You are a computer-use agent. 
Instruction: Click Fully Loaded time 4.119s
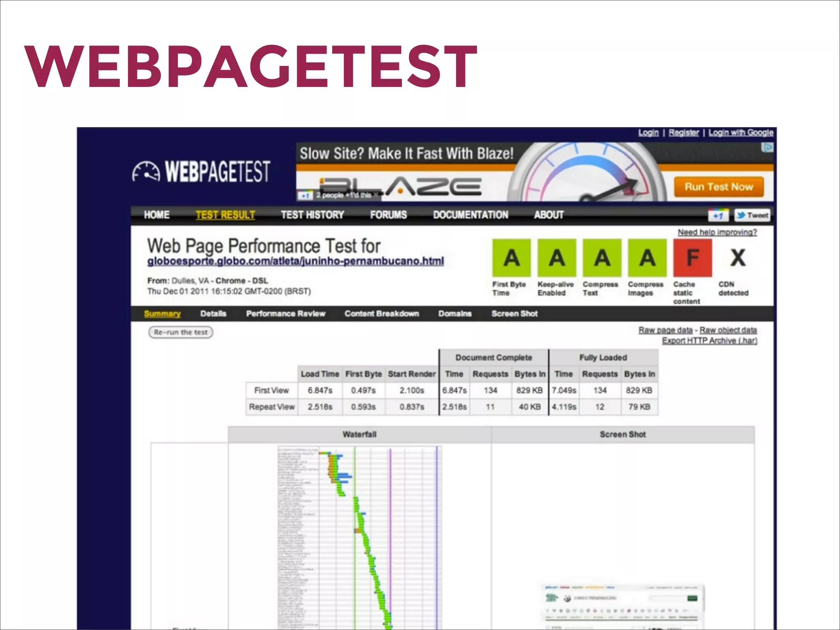pos(564,407)
